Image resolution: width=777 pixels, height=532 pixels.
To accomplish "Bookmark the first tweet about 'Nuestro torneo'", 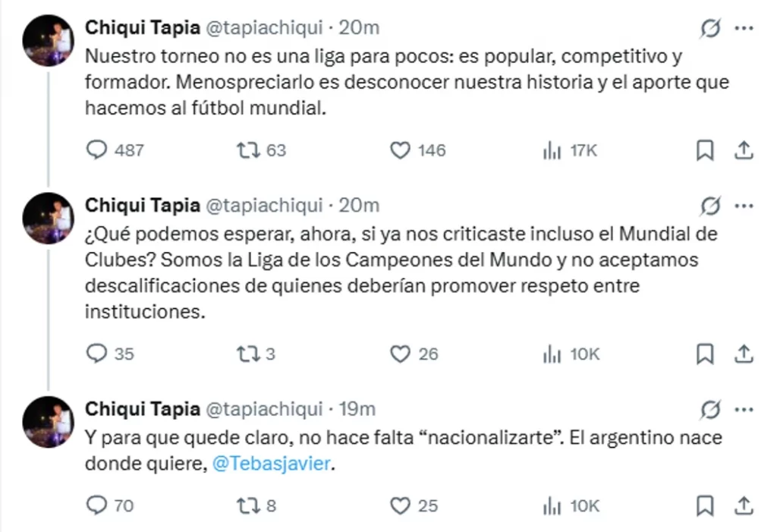I will [x=705, y=151].
